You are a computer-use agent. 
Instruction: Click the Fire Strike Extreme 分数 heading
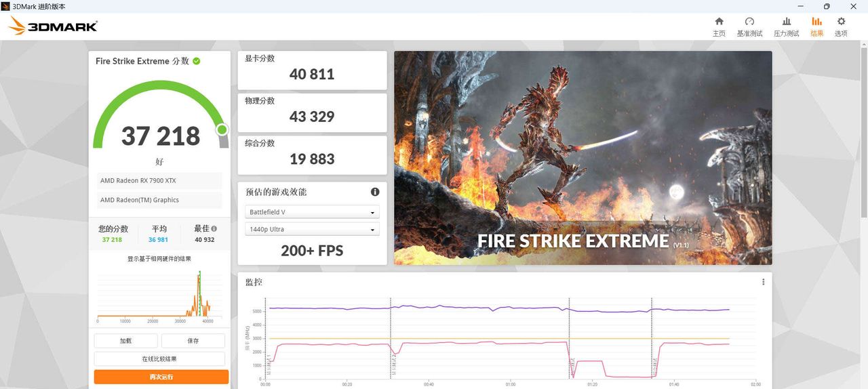tap(142, 61)
